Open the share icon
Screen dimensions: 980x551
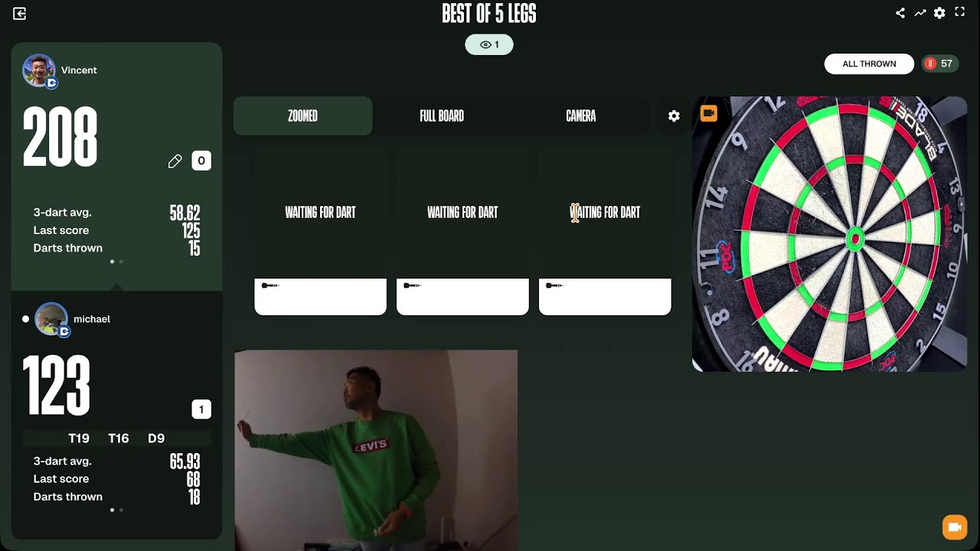[900, 13]
